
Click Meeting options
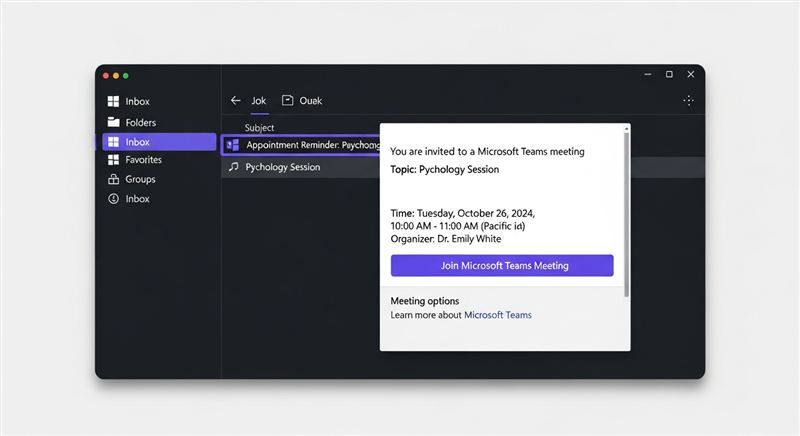(424, 301)
